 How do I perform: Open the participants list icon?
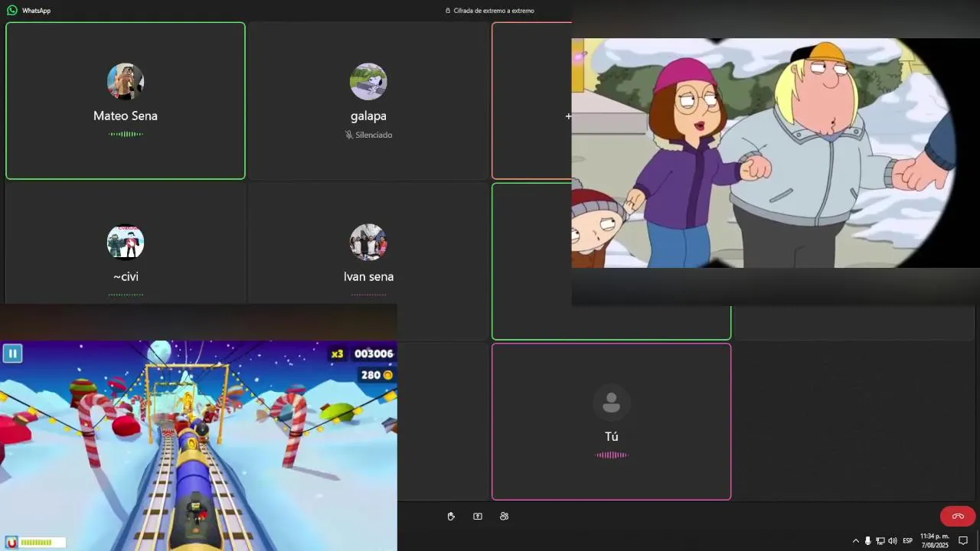click(x=504, y=517)
